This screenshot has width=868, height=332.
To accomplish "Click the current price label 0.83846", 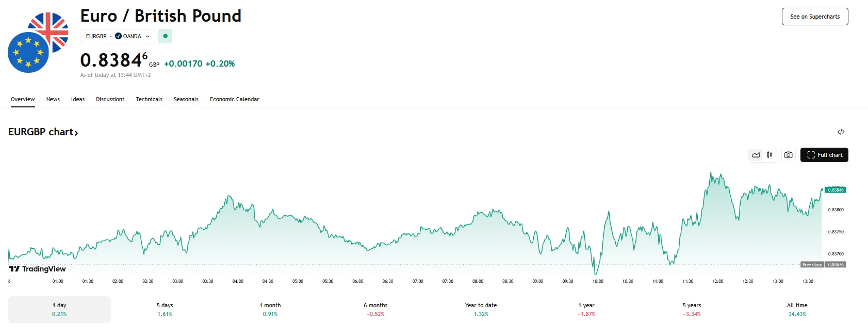I will click(x=836, y=190).
